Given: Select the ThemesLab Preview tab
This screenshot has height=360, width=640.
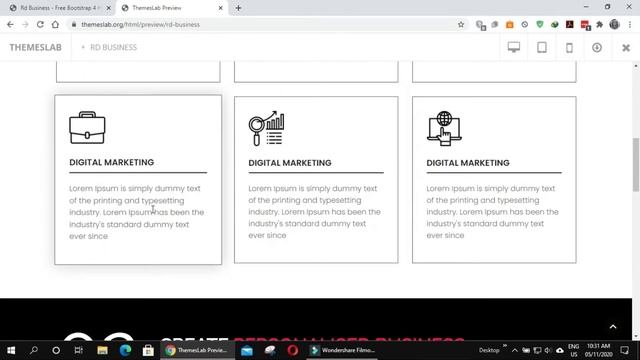Looking at the screenshot, I should click(171, 8).
